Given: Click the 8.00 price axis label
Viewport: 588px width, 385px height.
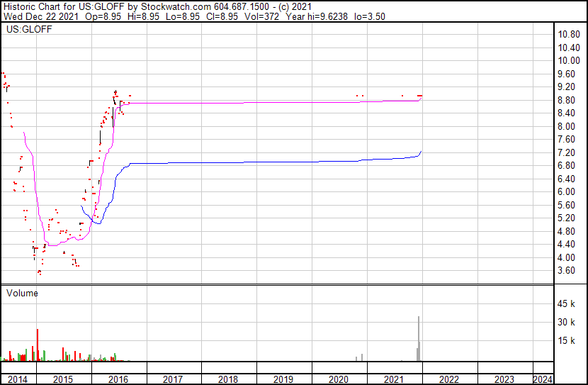Looking at the screenshot, I should [566, 126].
